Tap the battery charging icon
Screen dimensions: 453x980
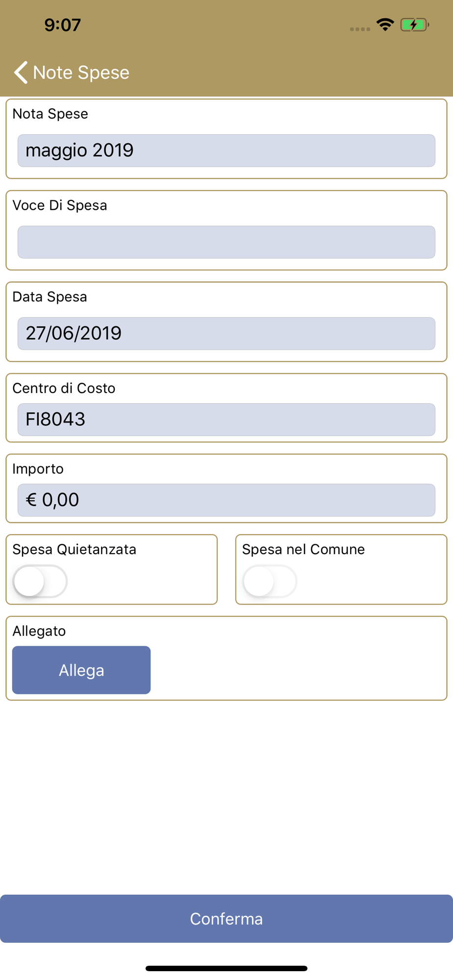(x=415, y=24)
